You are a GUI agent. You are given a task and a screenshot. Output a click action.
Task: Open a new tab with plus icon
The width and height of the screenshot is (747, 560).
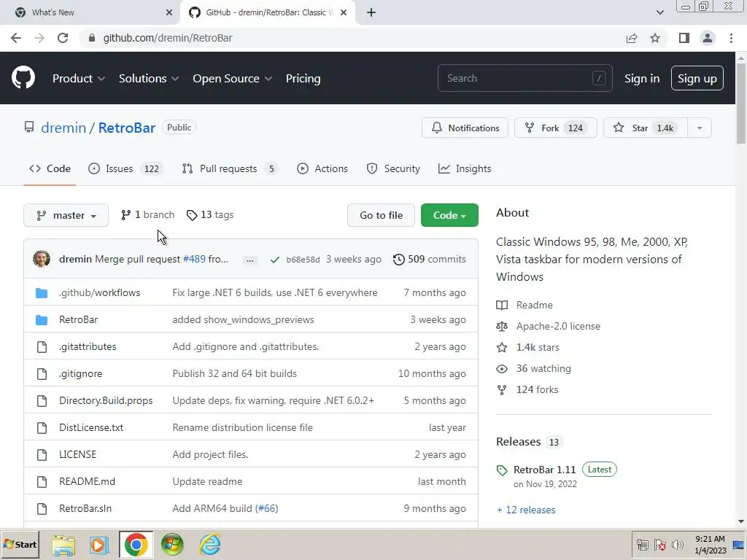(371, 12)
